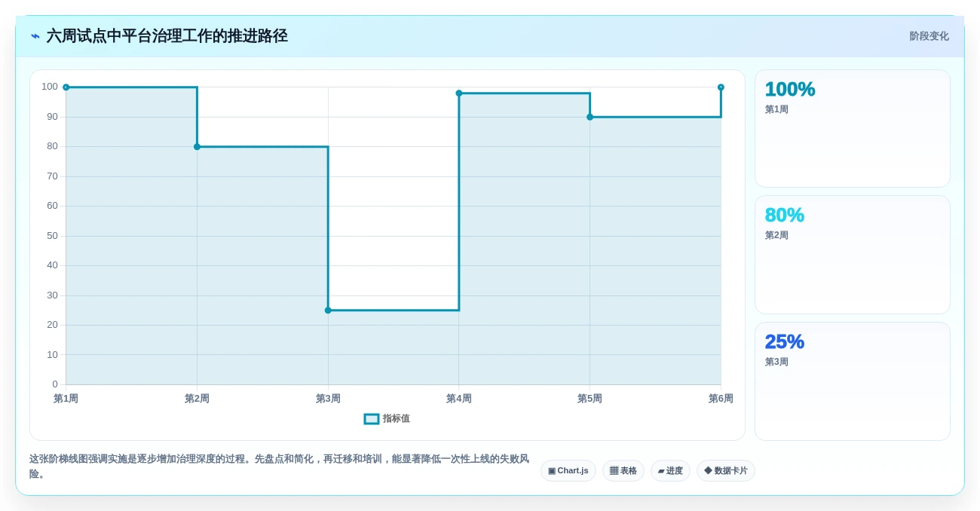The width and height of the screenshot is (980, 511).
Task: Open the 25% 第3周 data card
Action: coord(853,381)
